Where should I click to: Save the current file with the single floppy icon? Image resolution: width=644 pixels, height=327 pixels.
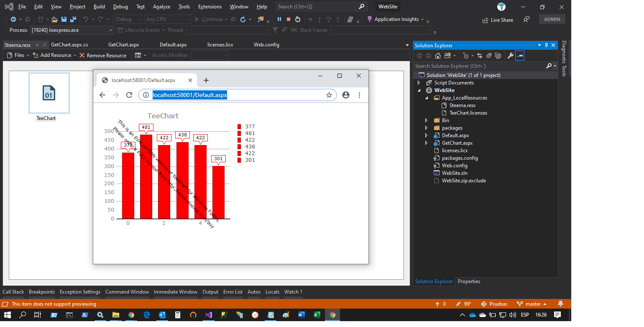click(64, 19)
